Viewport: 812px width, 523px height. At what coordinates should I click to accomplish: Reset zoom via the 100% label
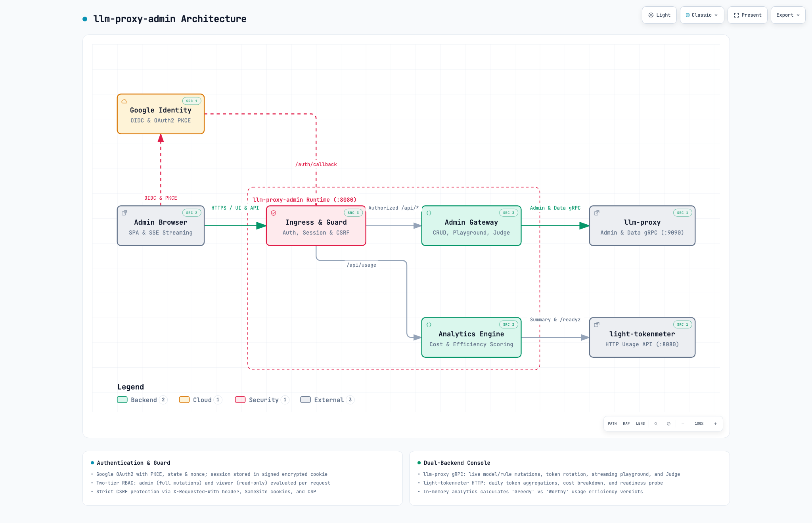point(699,424)
